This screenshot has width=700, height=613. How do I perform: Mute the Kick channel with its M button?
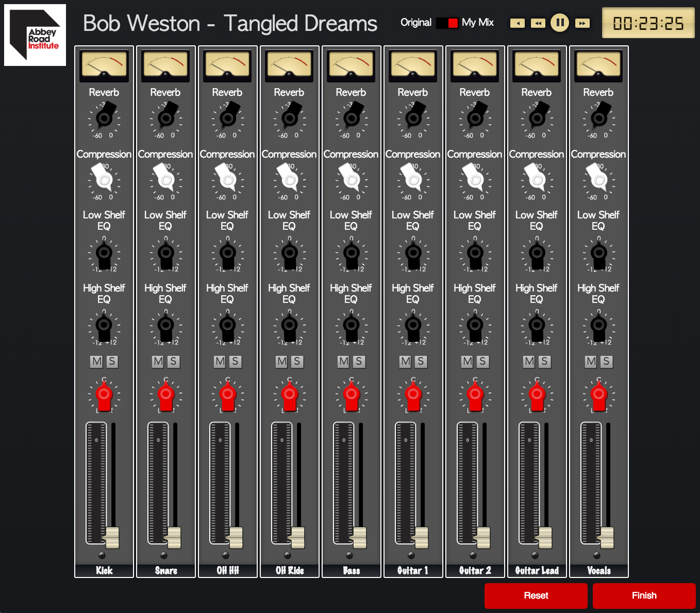[95, 362]
